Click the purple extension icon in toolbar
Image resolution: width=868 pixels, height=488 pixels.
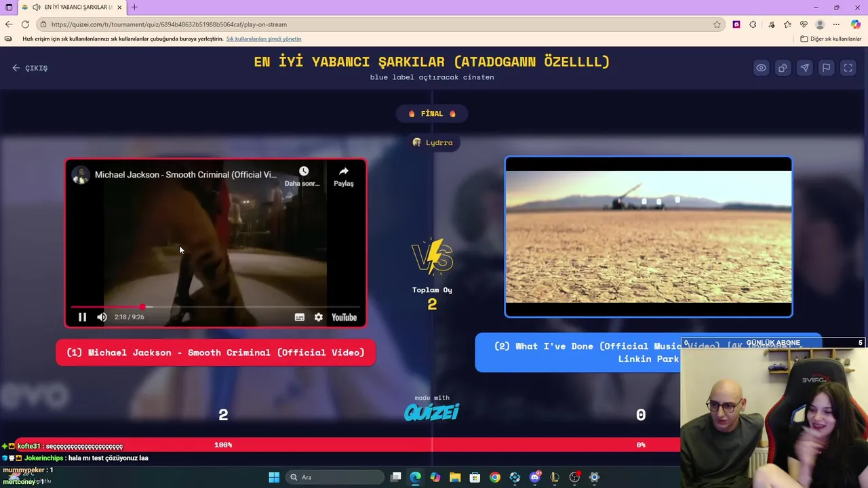click(x=736, y=24)
